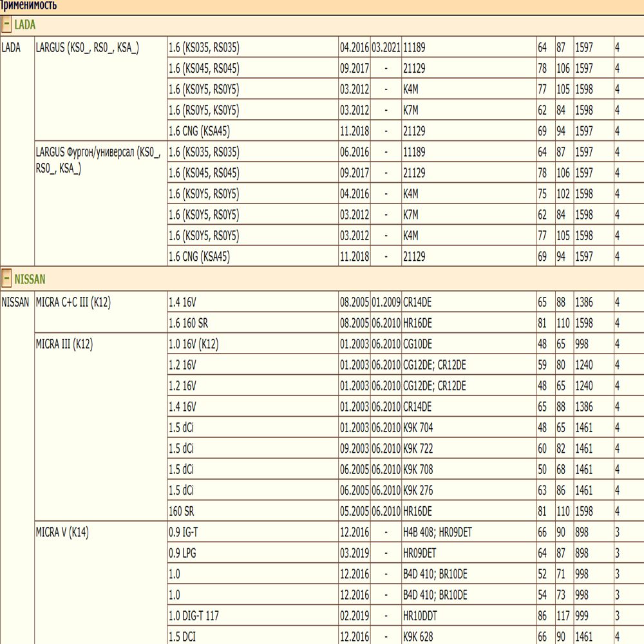644x644 pixels.
Task: Click the Применимость heading
Action: tap(28, 6)
